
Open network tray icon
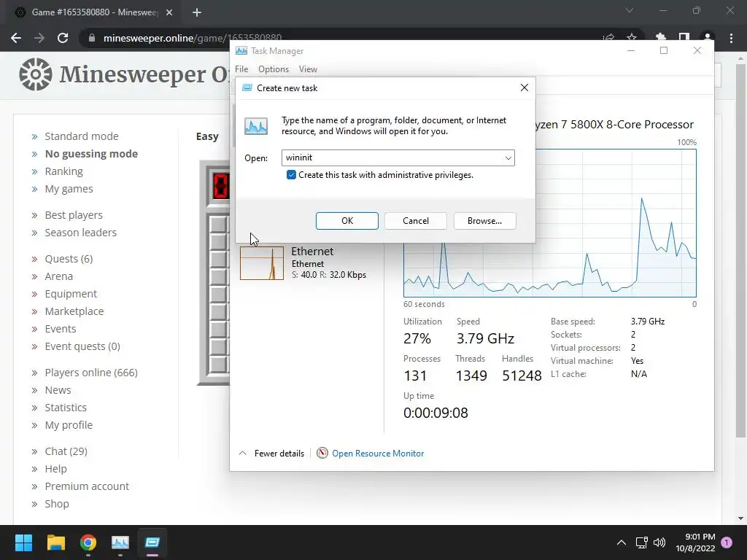pos(641,542)
